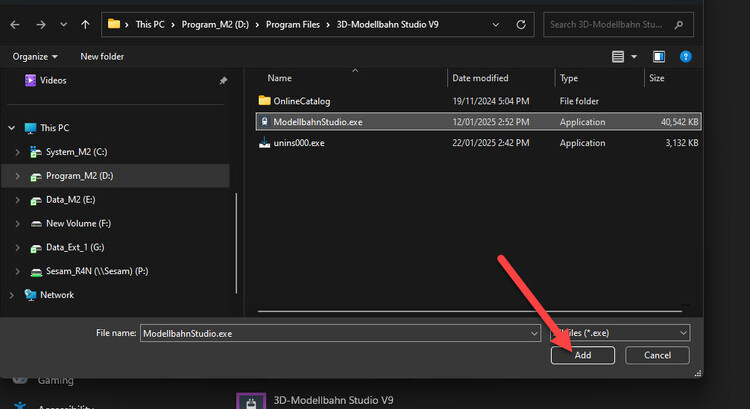Sort by the Name column header
The image size is (750, 409).
pyautogui.click(x=279, y=78)
